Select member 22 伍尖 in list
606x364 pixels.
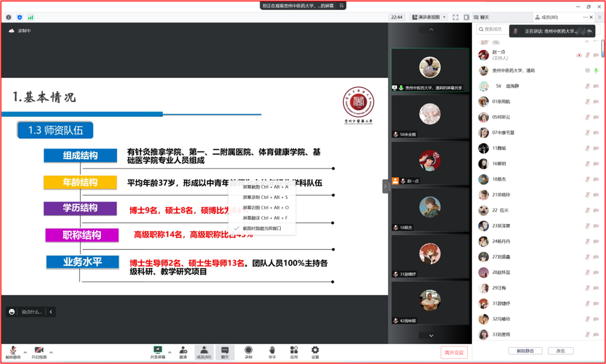[539, 210]
